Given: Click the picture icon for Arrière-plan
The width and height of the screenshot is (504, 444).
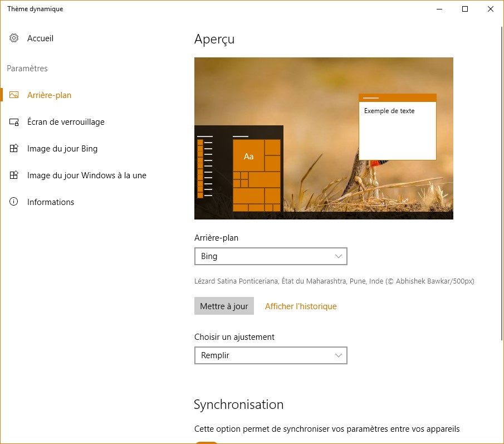Looking at the screenshot, I should (14, 95).
